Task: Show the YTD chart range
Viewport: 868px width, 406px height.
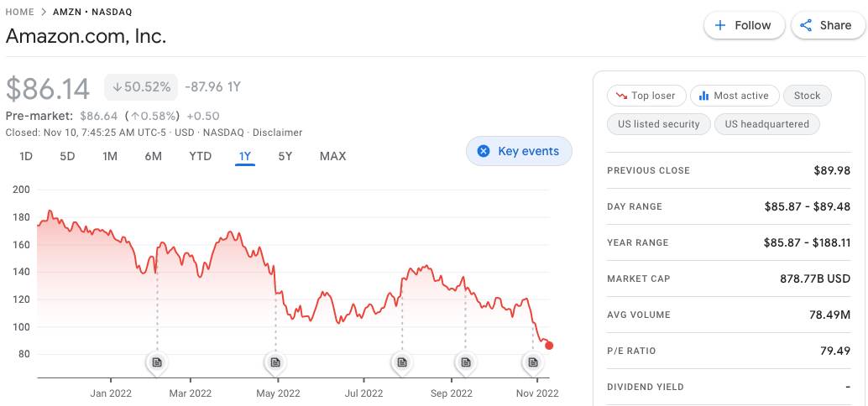Action: (200, 156)
